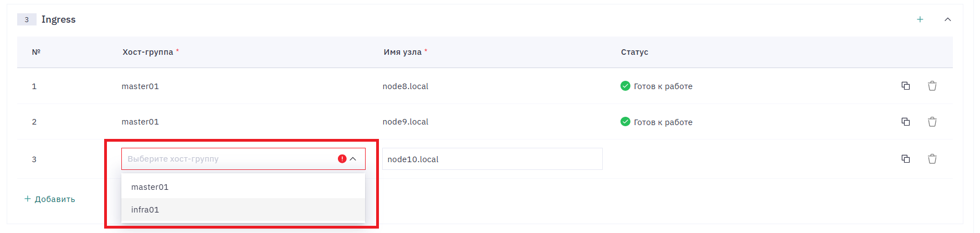The width and height of the screenshot is (980, 233).
Task: Click master01 cell in row 1
Action: pos(140,86)
